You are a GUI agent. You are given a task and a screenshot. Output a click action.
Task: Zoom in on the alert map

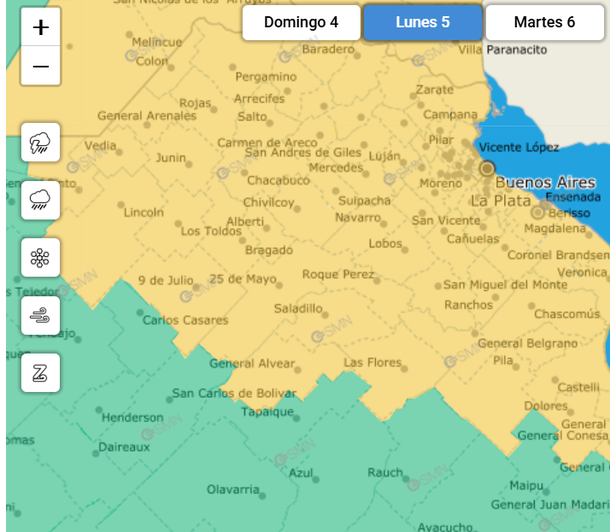click(x=40, y=27)
